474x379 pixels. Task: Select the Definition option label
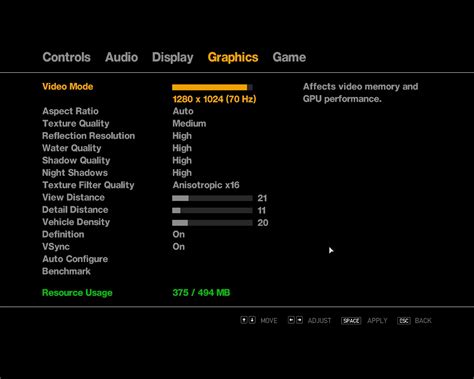63,235
